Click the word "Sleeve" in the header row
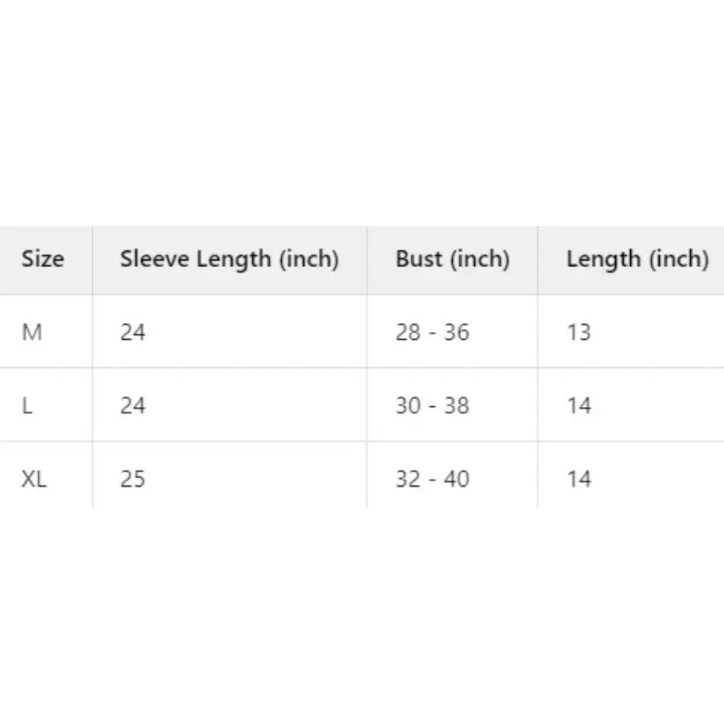The height and width of the screenshot is (728, 724). pyautogui.click(x=154, y=259)
